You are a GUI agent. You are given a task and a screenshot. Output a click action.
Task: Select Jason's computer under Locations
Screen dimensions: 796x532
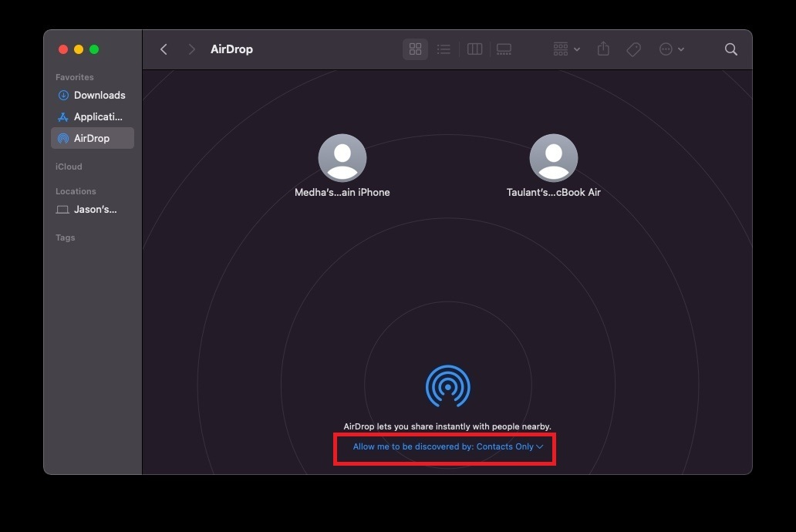[93, 209]
